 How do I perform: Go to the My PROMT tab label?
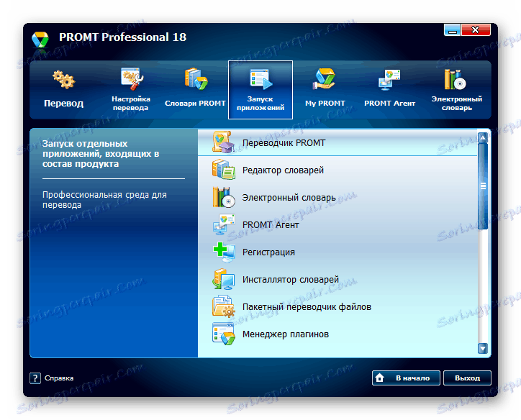(325, 104)
